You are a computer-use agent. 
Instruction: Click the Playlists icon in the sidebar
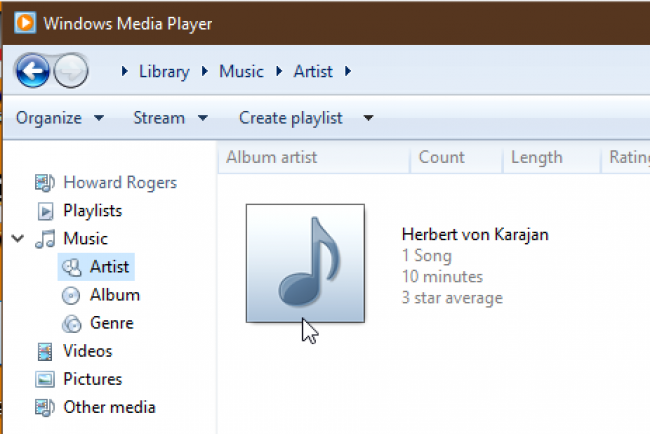pos(44,211)
